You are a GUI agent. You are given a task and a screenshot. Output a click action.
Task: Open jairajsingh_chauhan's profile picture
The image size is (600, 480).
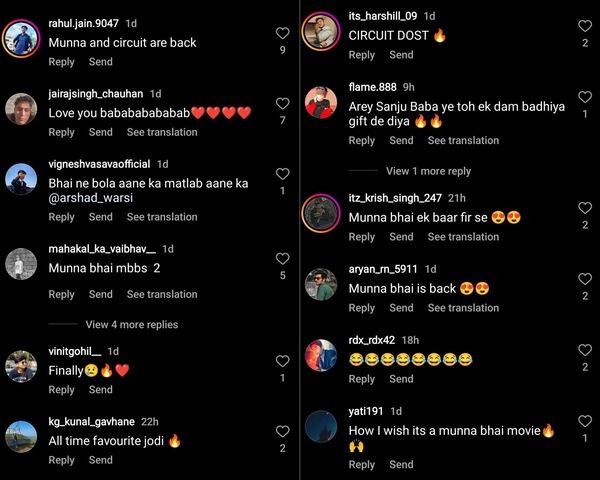21,109
